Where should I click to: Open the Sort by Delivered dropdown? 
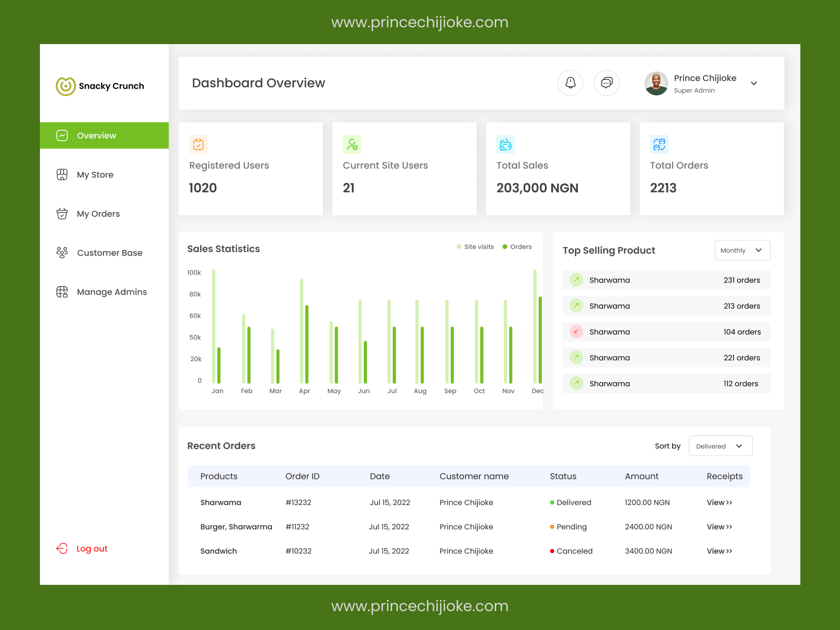click(720, 446)
